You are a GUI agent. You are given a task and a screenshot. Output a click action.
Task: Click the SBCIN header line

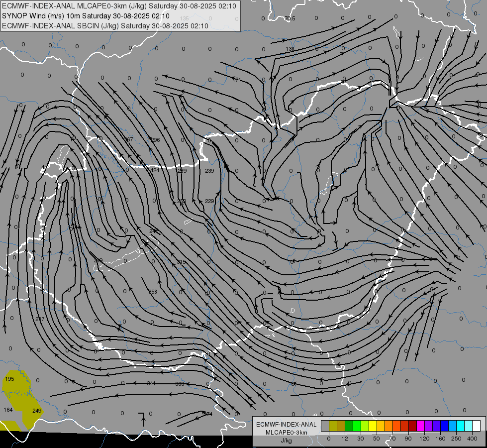click(105, 26)
